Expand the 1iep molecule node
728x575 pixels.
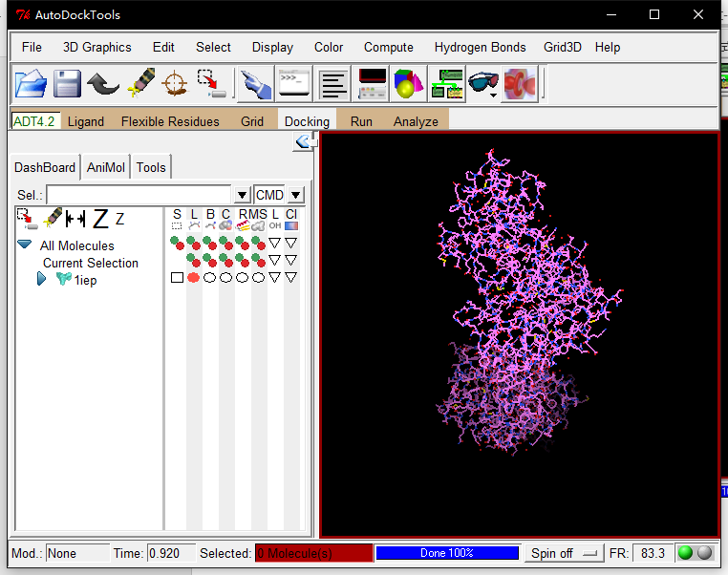(42, 279)
